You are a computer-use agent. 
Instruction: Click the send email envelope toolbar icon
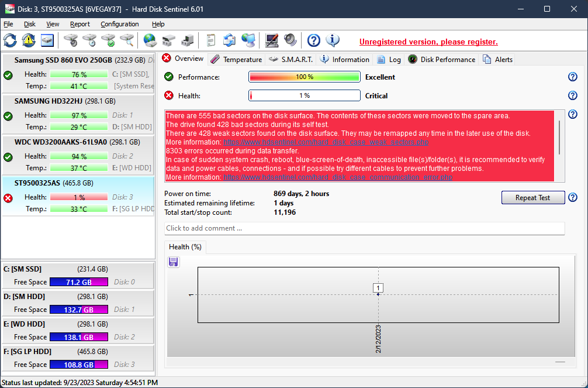click(x=229, y=40)
